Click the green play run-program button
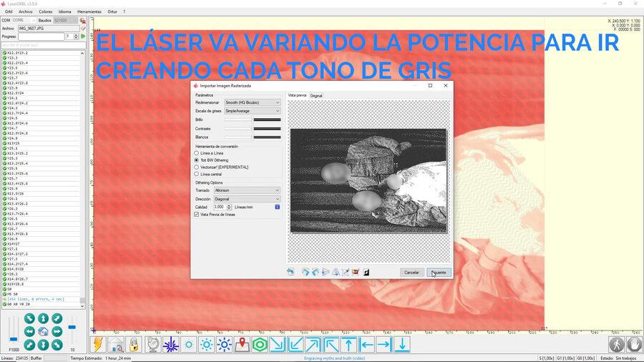The height and width of the screenshot is (362, 644). 84,36
